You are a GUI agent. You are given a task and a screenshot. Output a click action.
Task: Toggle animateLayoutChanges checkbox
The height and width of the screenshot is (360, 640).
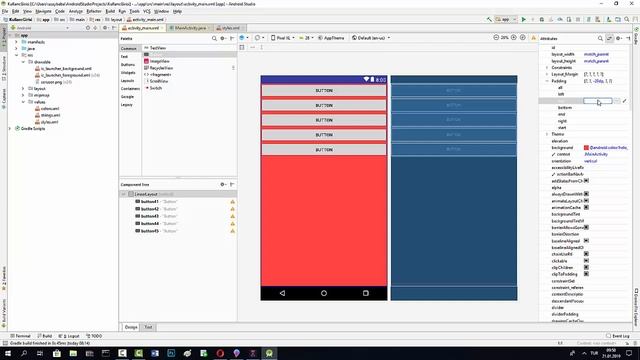click(587, 201)
